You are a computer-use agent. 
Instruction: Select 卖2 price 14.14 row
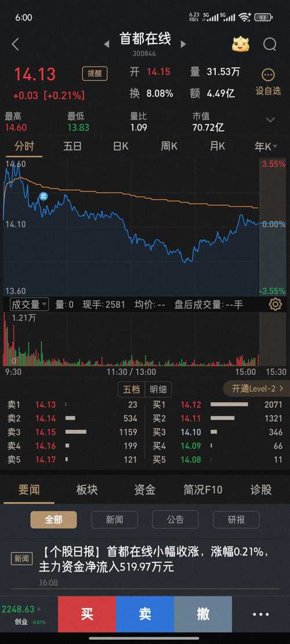[73, 418]
